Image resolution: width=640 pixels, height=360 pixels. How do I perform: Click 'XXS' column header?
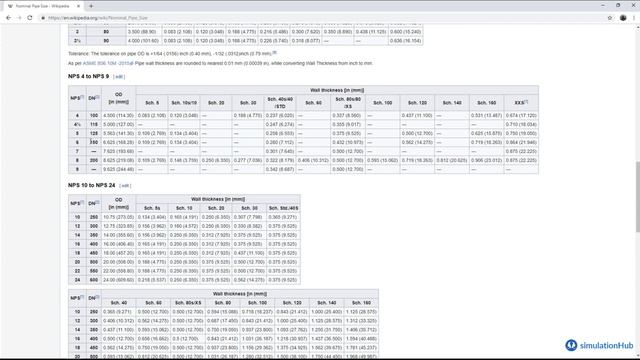click(521, 103)
